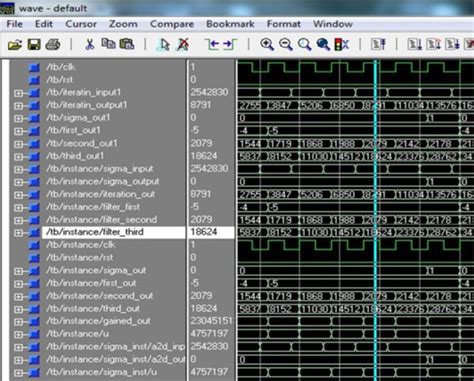Expand /tb/sigma_out1 signal
The image size is (474, 381).
(18, 118)
